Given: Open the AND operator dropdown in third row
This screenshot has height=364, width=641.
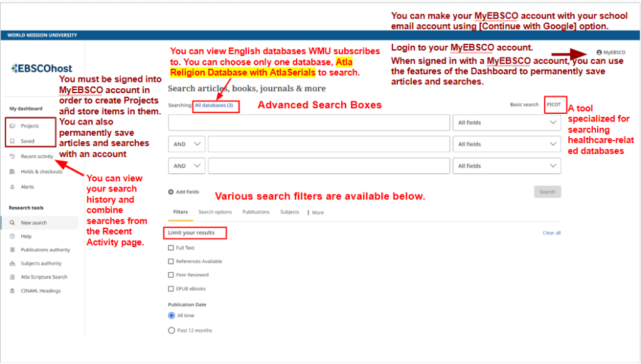Looking at the screenshot, I should tap(187, 166).
